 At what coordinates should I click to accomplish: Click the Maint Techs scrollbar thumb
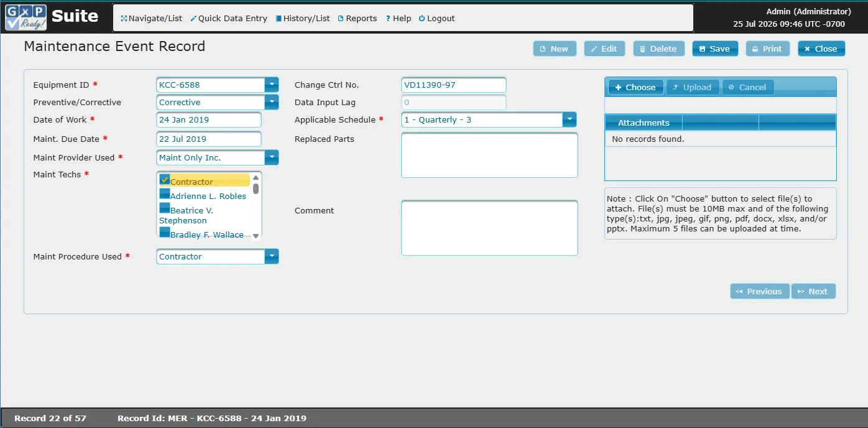(256, 188)
